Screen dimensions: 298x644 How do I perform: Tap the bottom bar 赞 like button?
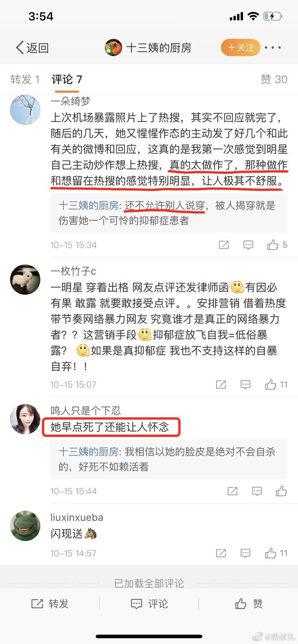tap(249, 604)
